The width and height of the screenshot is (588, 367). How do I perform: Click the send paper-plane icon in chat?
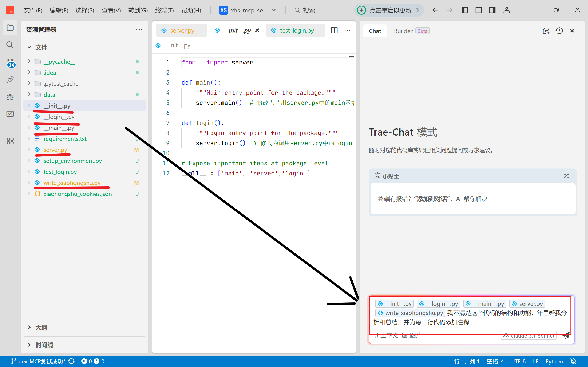click(566, 335)
